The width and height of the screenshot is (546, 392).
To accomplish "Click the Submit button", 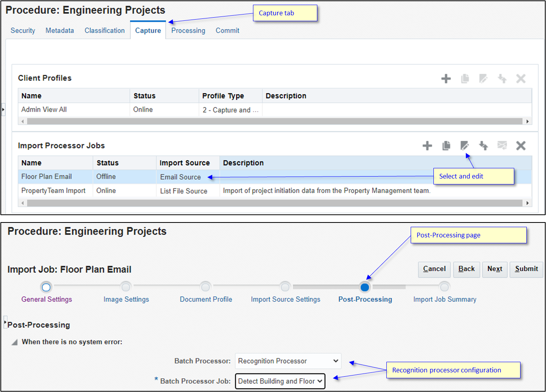I will (526, 270).
